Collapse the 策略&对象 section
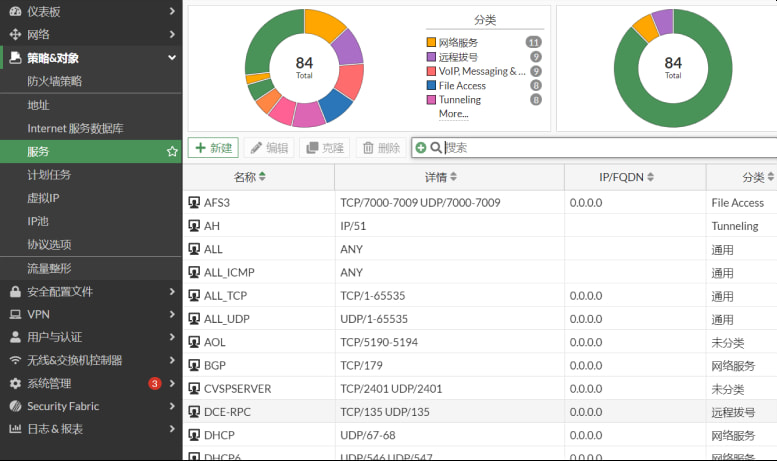The width and height of the screenshot is (777, 461). [172, 58]
